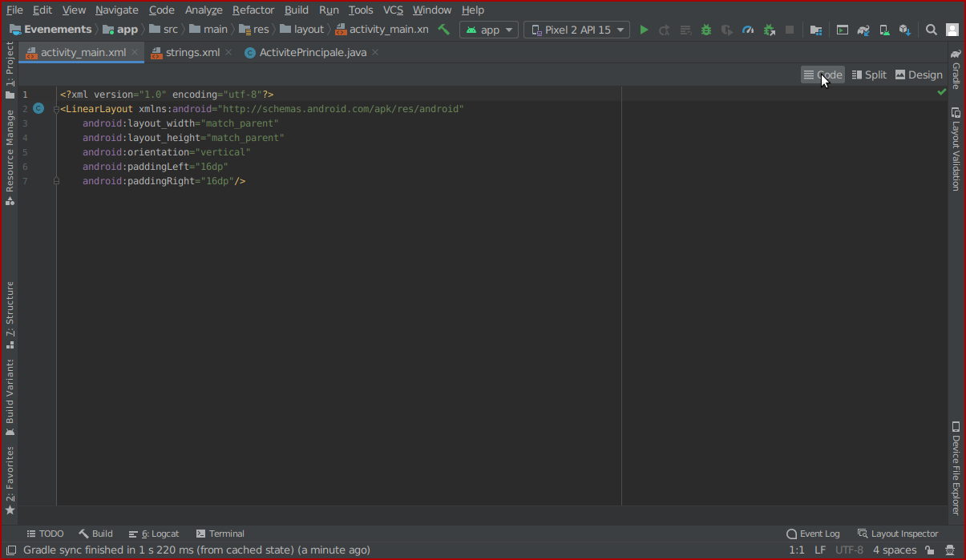The height and width of the screenshot is (560, 966).
Task: Attach debugger to Android process
Action: 769,30
